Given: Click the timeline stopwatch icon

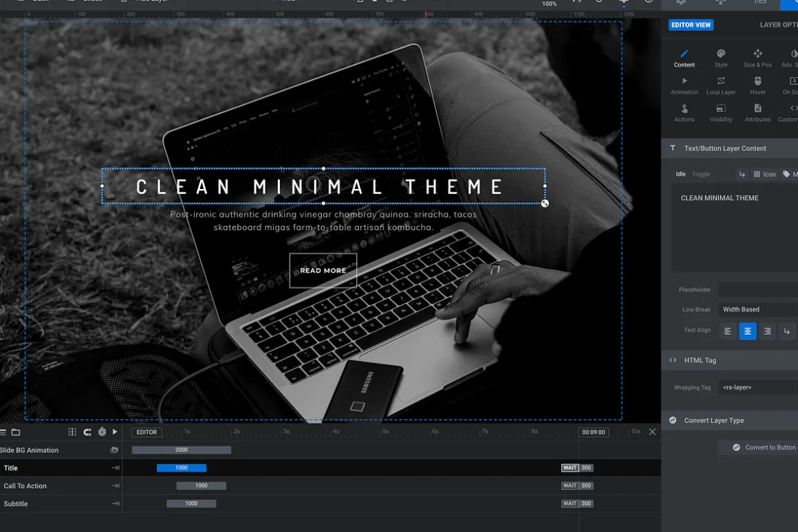Looking at the screenshot, I should [x=102, y=432].
